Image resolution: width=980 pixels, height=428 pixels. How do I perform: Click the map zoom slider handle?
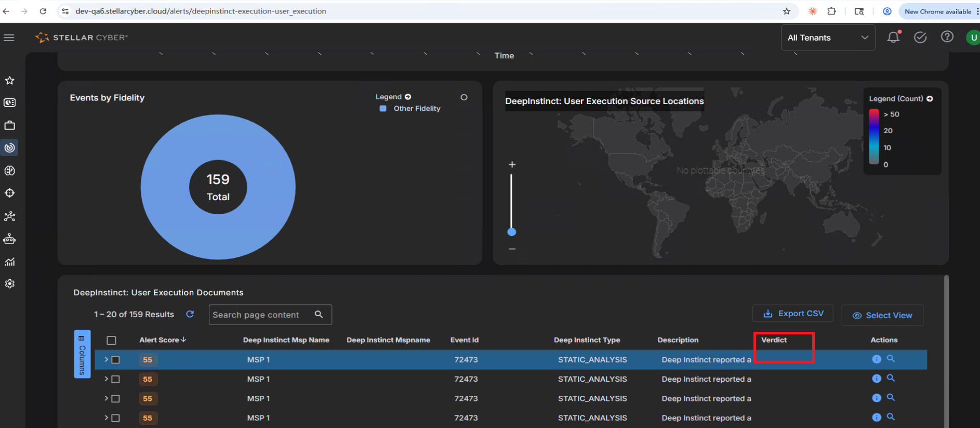(x=512, y=232)
